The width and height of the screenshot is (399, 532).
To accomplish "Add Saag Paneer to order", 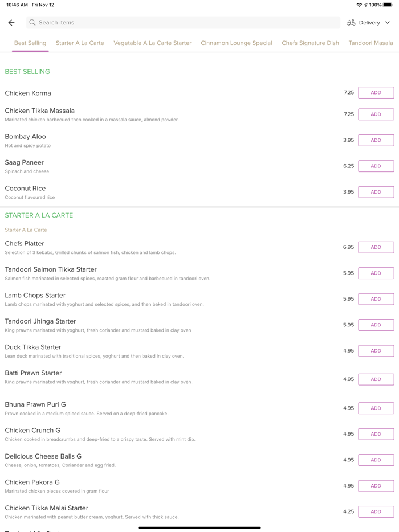I will [376, 166].
